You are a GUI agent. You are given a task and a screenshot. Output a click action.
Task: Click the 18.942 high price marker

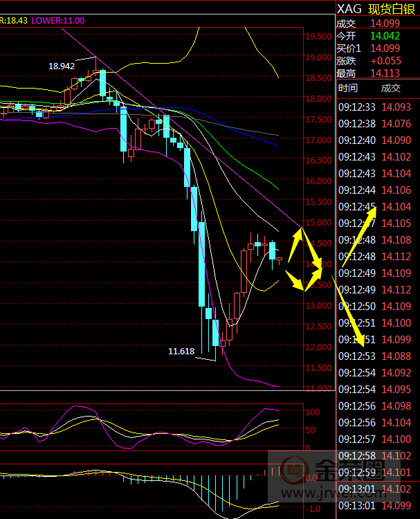(x=62, y=66)
